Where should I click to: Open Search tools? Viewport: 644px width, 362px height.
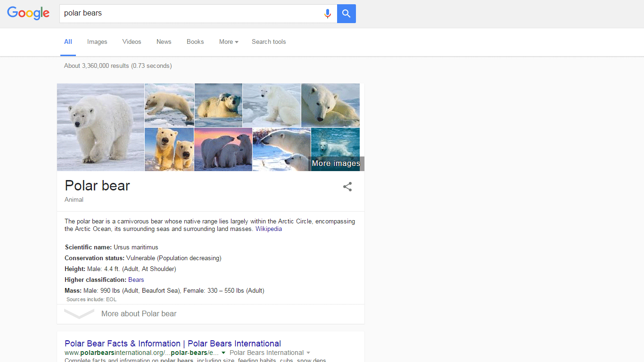coord(269,42)
